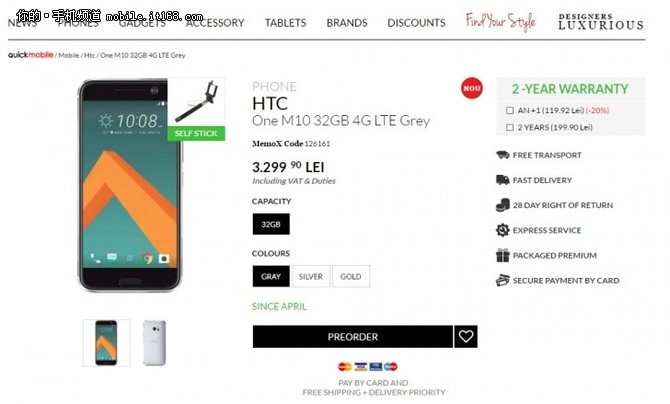The height and width of the screenshot is (404, 670).
Task: View the back-side phone thumbnail
Action: tap(154, 343)
